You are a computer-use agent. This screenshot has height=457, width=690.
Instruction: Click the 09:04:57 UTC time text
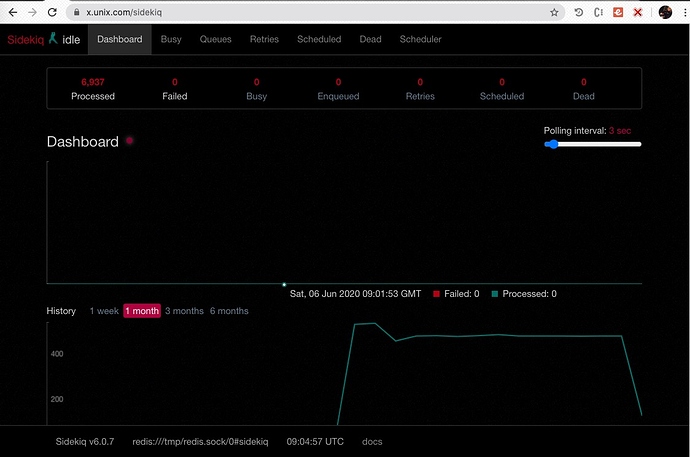[x=315, y=442]
